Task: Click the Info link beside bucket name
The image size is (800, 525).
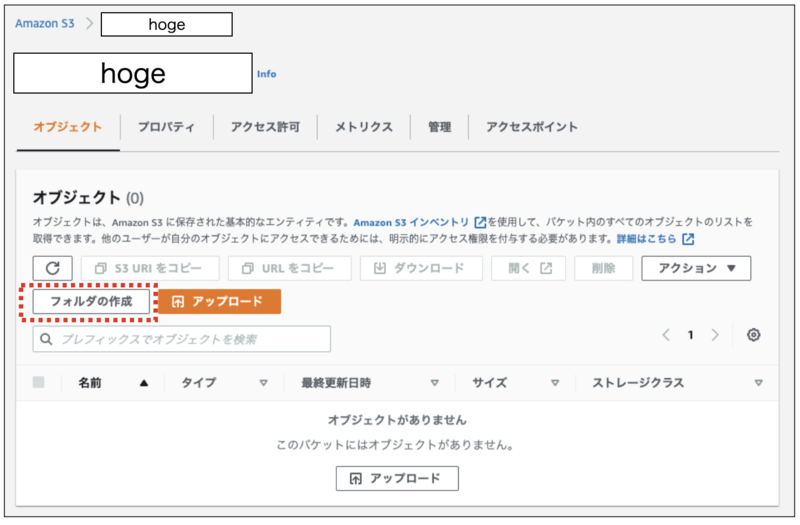Action: [x=266, y=74]
